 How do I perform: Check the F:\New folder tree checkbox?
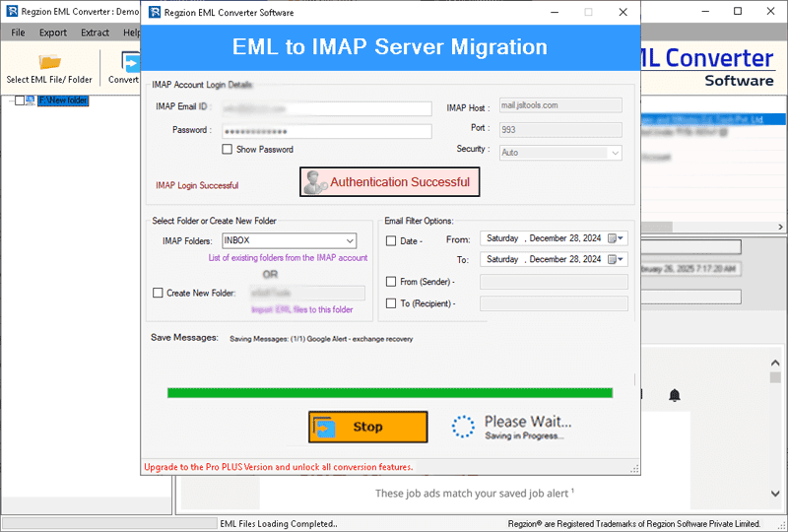click(19, 100)
